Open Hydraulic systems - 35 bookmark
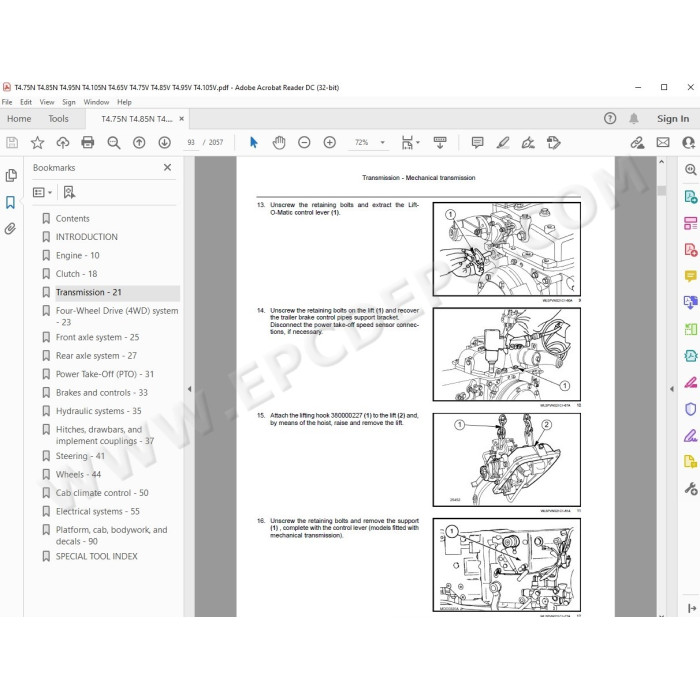700x700 pixels. pos(99,411)
